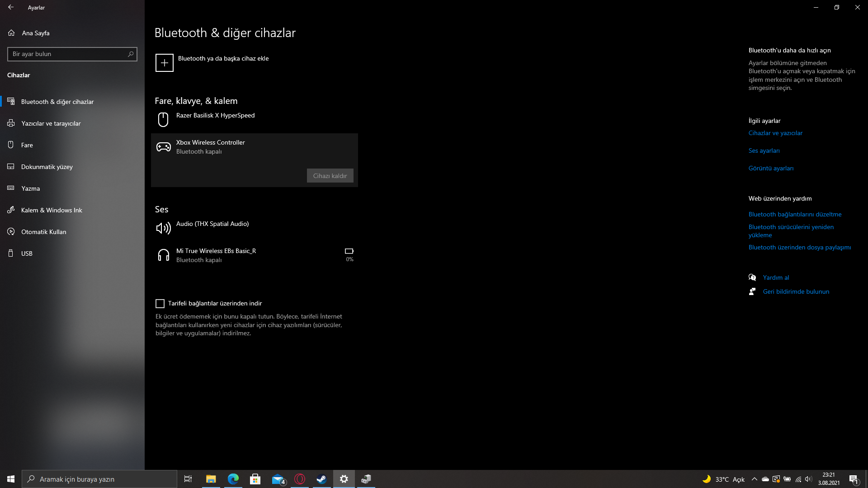868x488 pixels.
Task: Open Yazıcılar ve tarayıcılar section
Action: [72, 123]
